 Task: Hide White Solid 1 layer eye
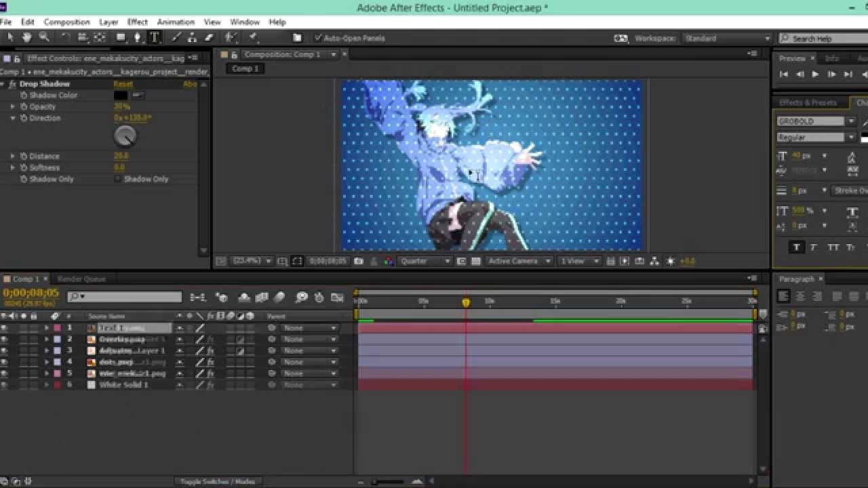point(4,385)
